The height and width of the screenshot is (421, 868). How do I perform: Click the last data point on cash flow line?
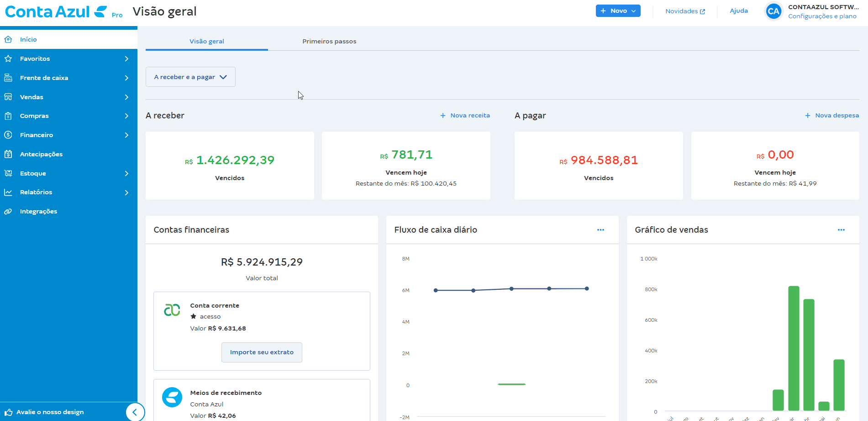tap(587, 288)
